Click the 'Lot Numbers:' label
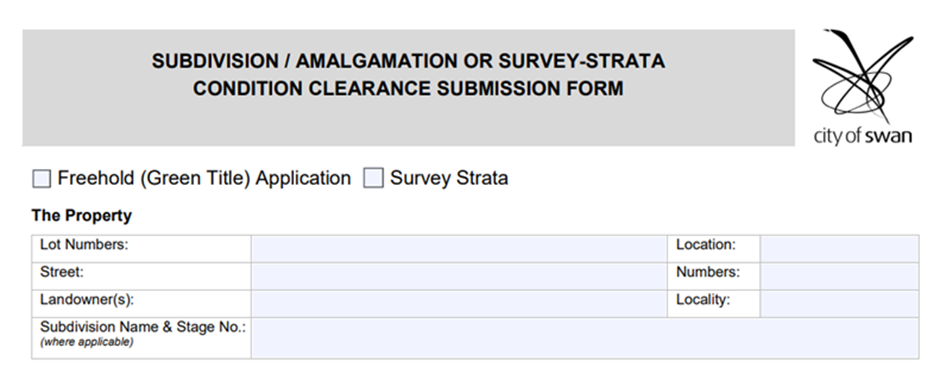The height and width of the screenshot is (373, 940). [x=84, y=245]
